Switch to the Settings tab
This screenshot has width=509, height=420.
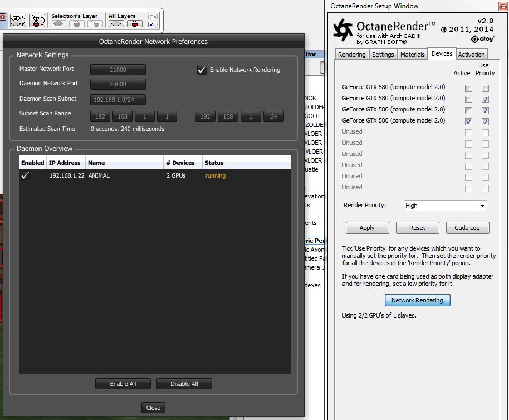tap(383, 55)
